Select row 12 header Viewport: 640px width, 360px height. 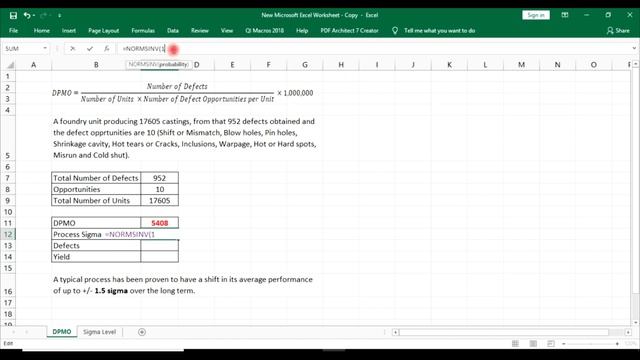[8, 234]
